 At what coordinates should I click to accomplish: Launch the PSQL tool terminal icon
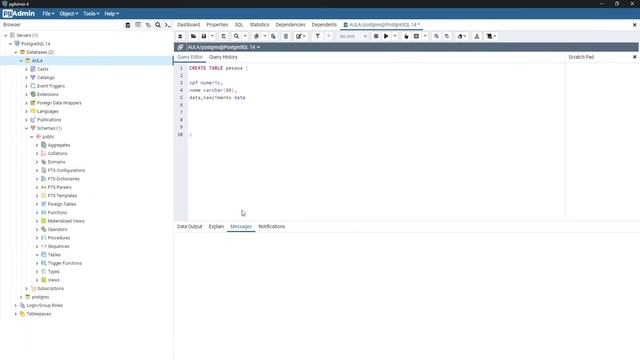pyautogui.click(x=168, y=25)
